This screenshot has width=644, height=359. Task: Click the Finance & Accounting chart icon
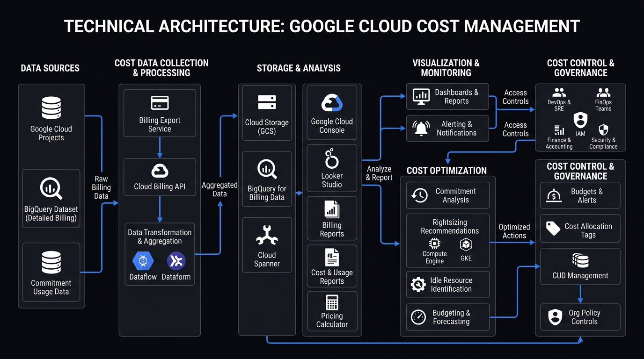[x=559, y=130]
